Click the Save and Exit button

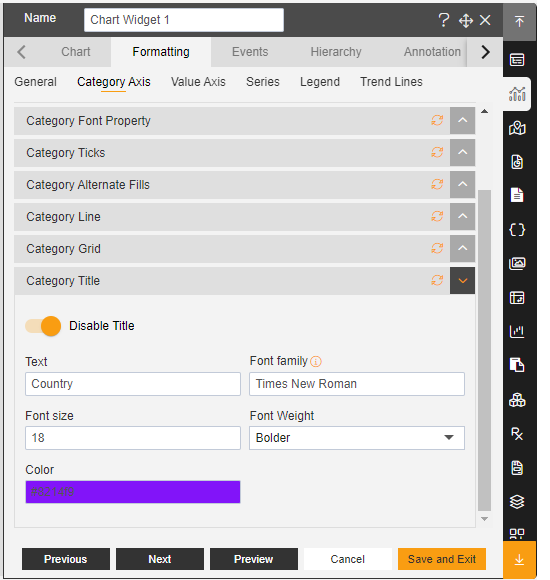[x=442, y=559]
